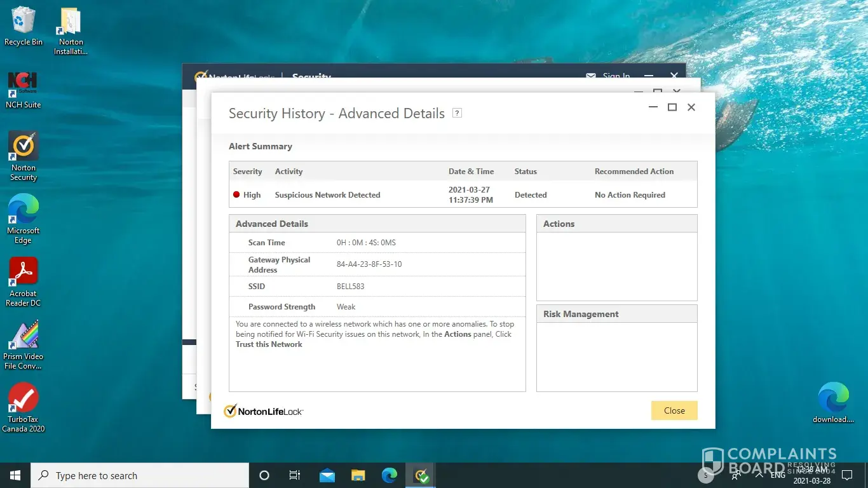Close the Advanced Details dialog with Close button

coord(674,410)
